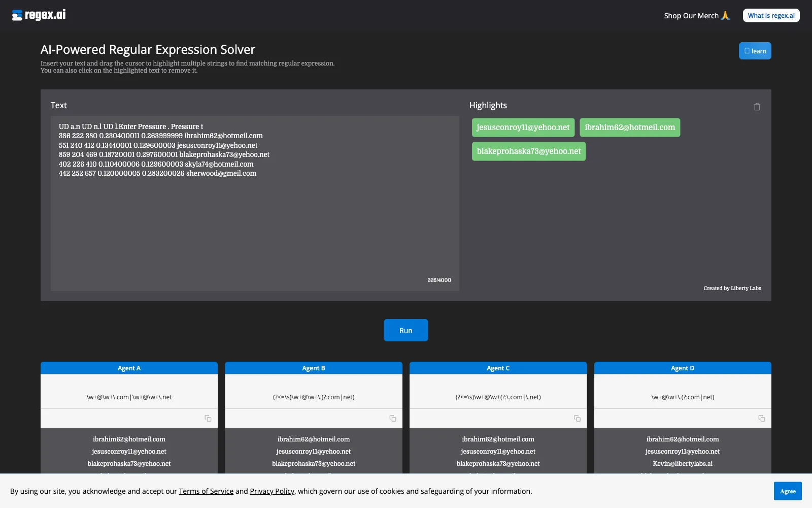Open the Terms of Service link
This screenshot has width=812, height=508.
pos(206,491)
